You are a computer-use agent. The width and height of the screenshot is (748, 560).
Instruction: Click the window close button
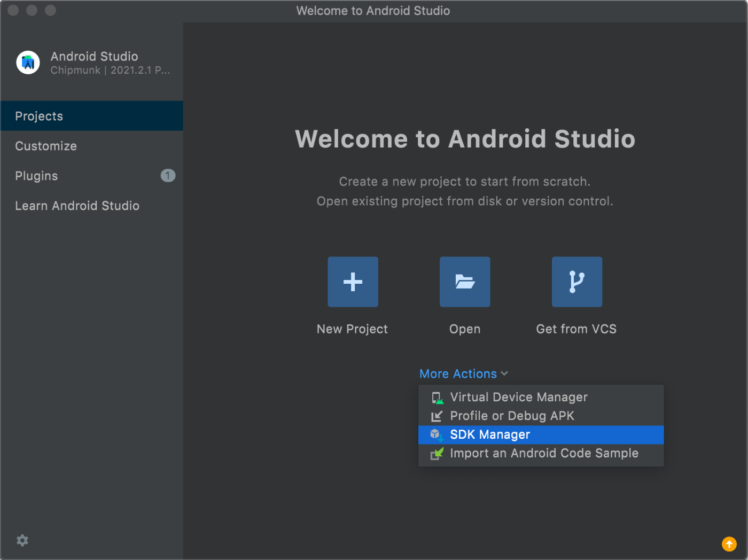click(13, 10)
